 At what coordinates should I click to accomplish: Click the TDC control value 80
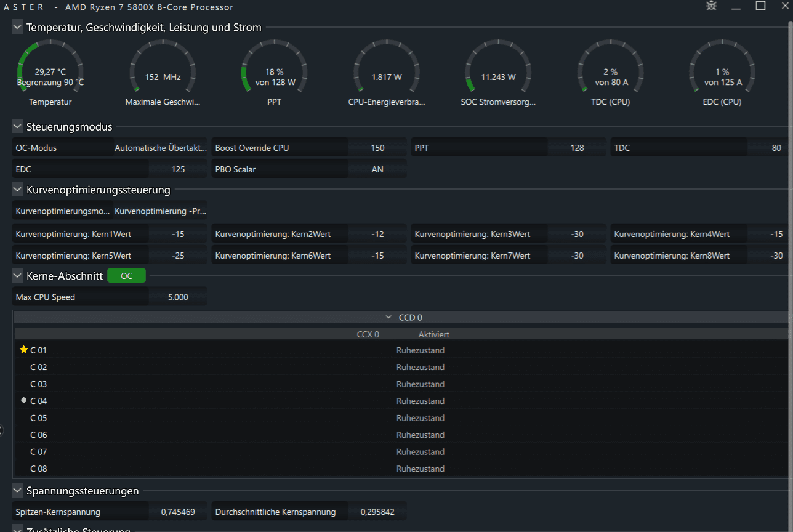point(768,148)
